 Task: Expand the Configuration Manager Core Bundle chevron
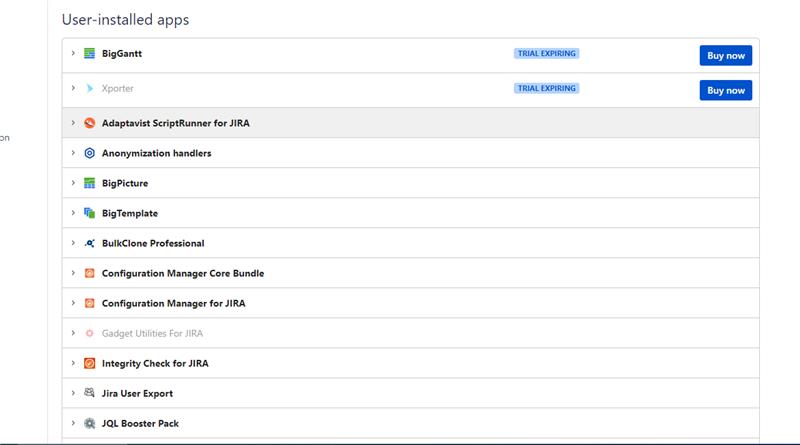(x=73, y=273)
